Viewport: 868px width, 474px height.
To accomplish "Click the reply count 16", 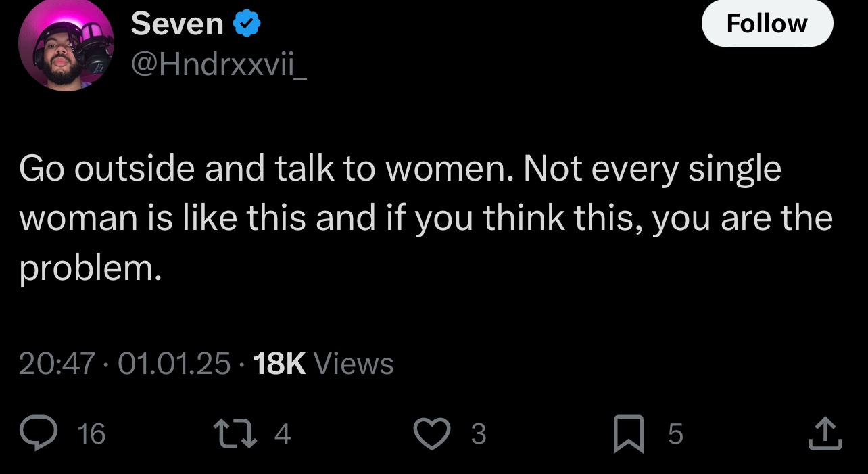I will 92,433.
